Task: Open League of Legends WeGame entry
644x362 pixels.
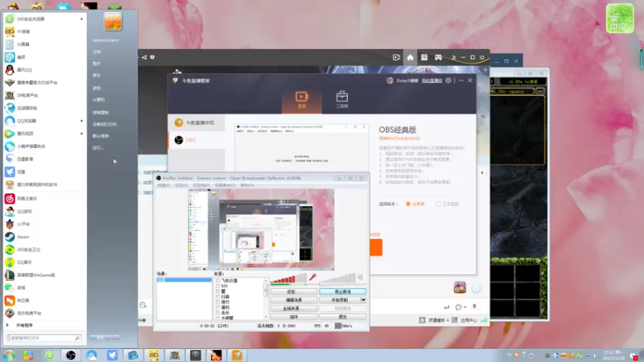Action: point(43,275)
